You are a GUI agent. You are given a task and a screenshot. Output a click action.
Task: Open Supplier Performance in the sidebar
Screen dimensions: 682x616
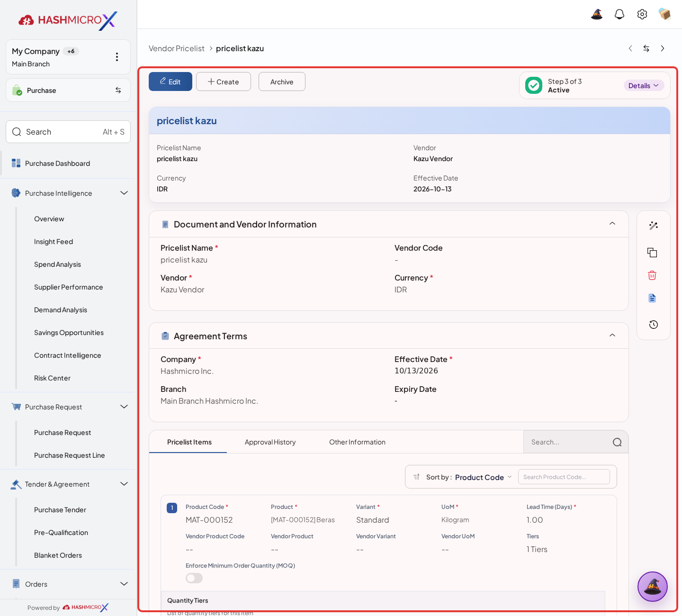tap(69, 287)
